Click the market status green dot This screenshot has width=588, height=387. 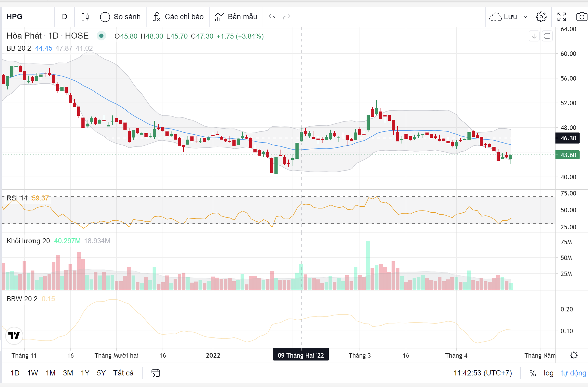coord(101,36)
